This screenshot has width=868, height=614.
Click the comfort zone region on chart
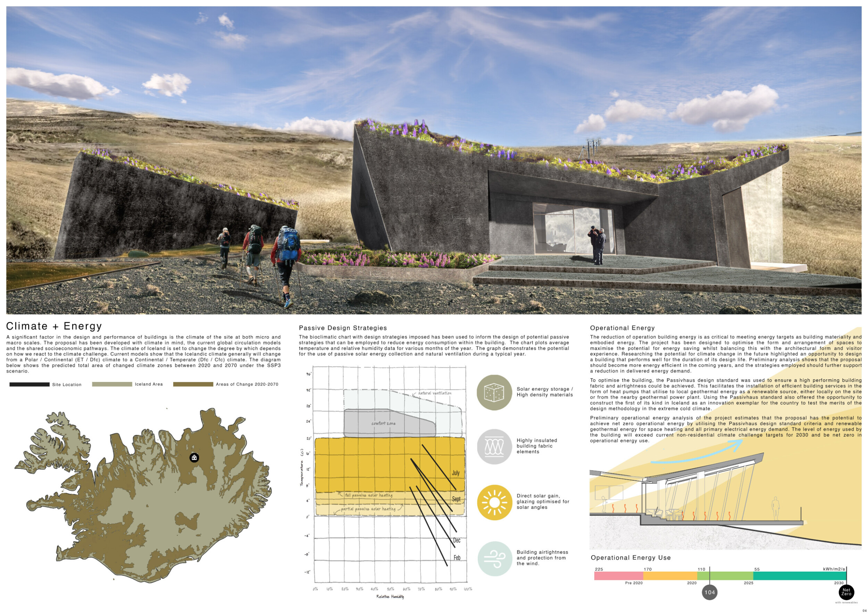(x=384, y=423)
